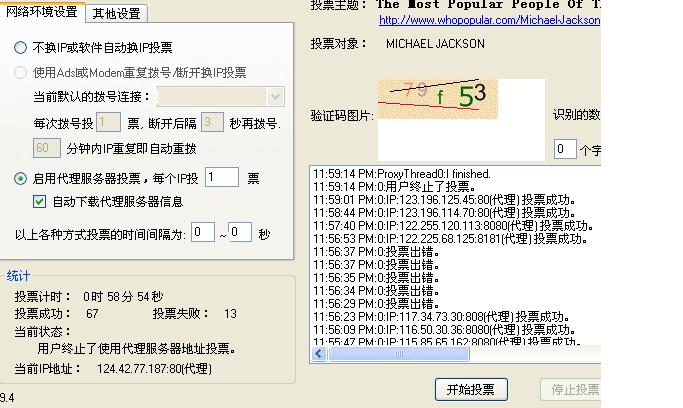Switch to the 网络环境设置 tab
Viewport: 683px width, 408px height.
[x=42, y=13]
